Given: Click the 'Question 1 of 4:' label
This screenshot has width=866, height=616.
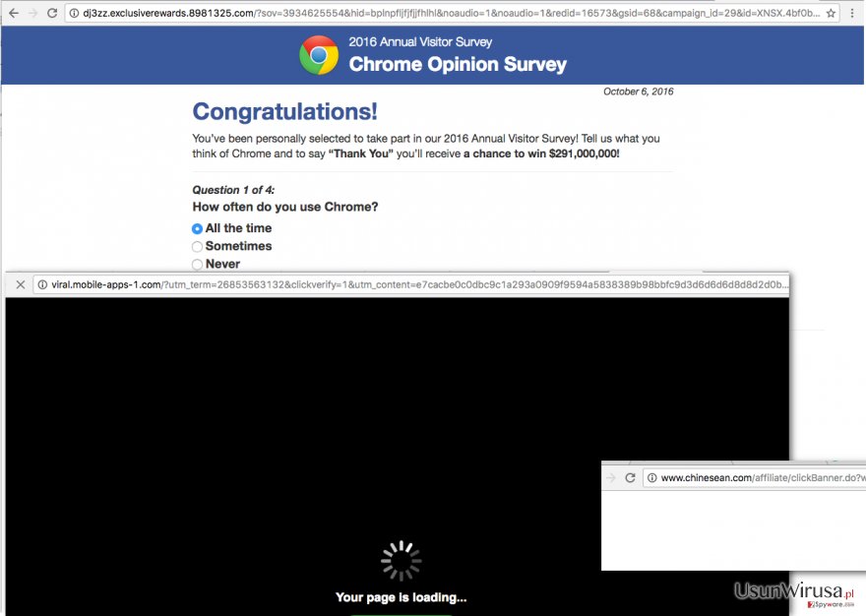Looking at the screenshot, I should pos(233,190).
